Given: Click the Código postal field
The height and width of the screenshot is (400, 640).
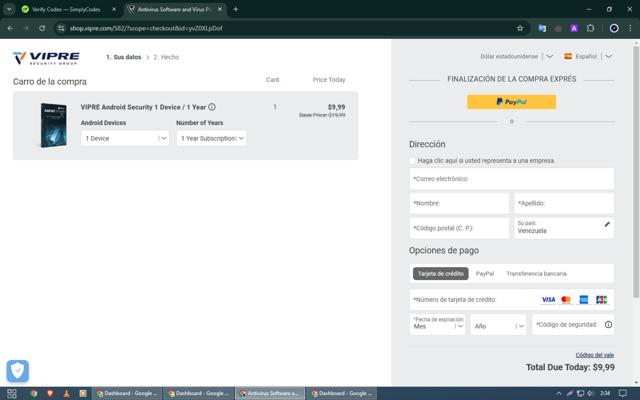Looking at the screenshot, I should tap(459, 228).
